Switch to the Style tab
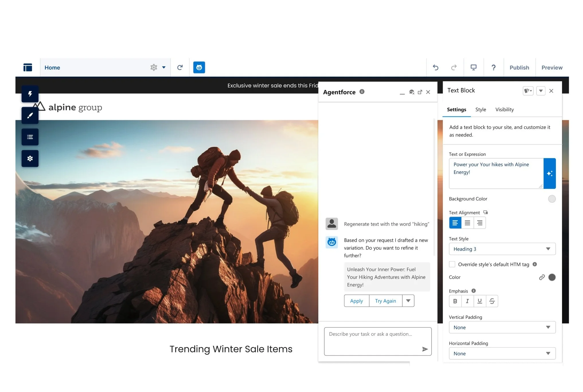583x392 pixels. 481,110
